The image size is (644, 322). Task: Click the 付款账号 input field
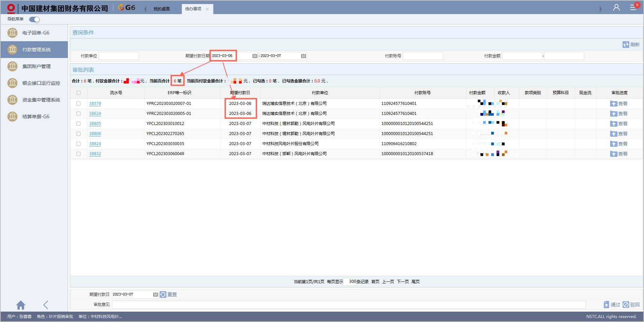pos(423,56)
